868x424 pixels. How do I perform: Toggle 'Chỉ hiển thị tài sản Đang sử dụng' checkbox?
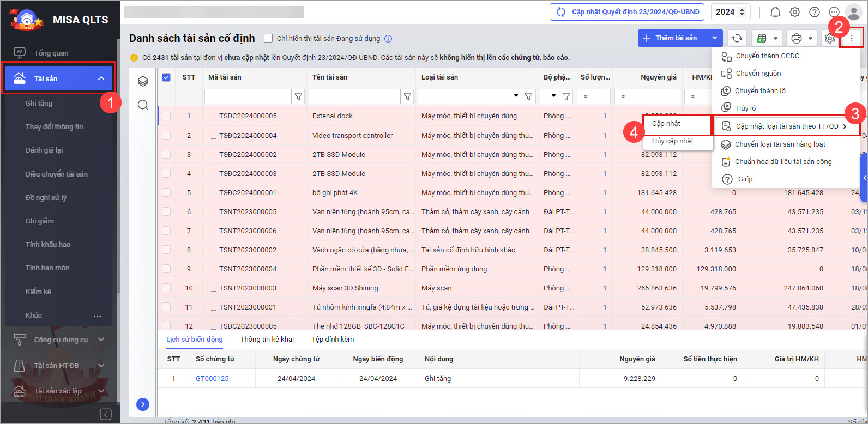[268, 38]
